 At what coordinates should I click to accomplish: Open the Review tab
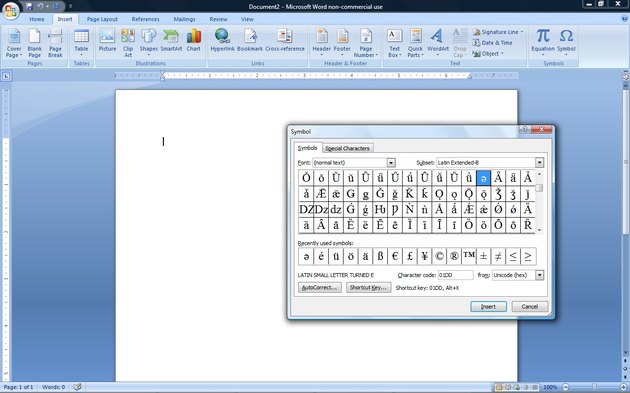point(218,19)
